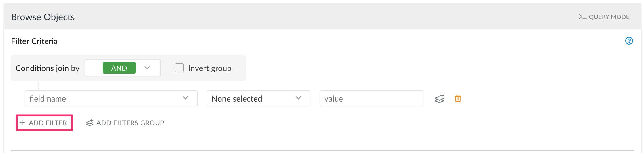Switch to QUERY MODE
Image resolution: width=644 pixels, height=153 pixels.
(604, 17)
